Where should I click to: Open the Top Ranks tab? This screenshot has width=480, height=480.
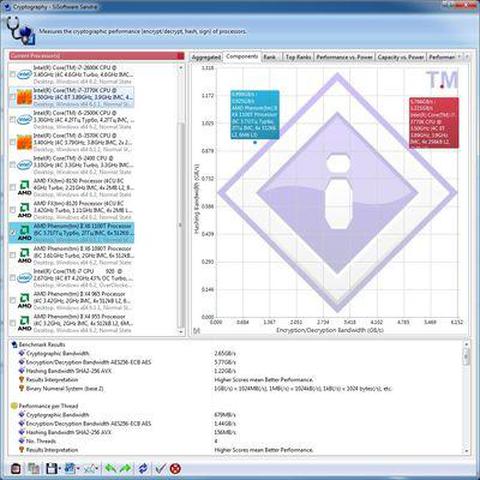(x=298, y=58)
